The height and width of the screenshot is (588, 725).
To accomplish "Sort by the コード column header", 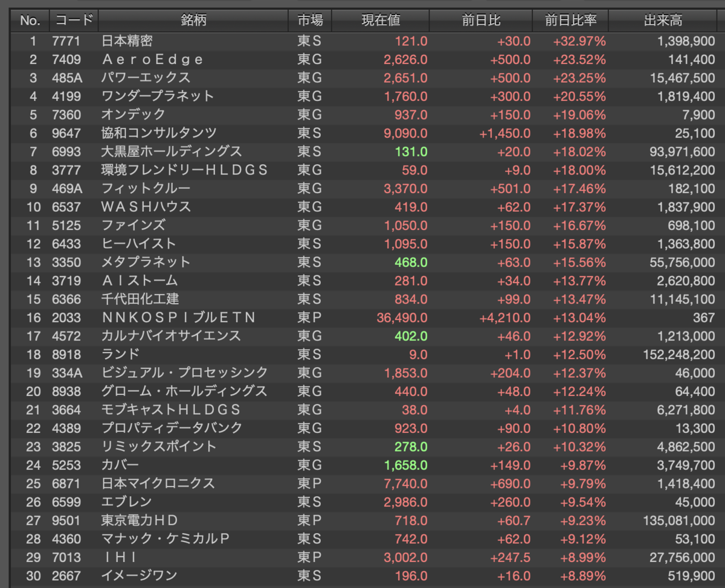I will [x=74, y=21].
